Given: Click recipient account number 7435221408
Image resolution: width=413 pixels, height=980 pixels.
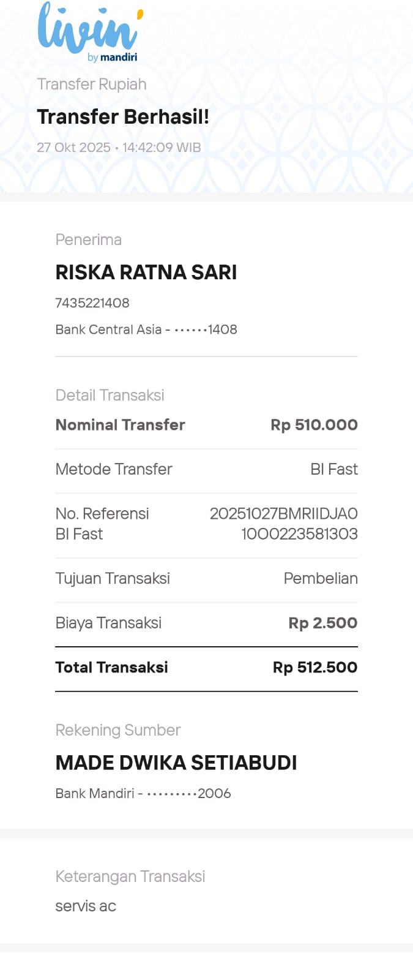Looking at the screenshot, I should 92,303.
